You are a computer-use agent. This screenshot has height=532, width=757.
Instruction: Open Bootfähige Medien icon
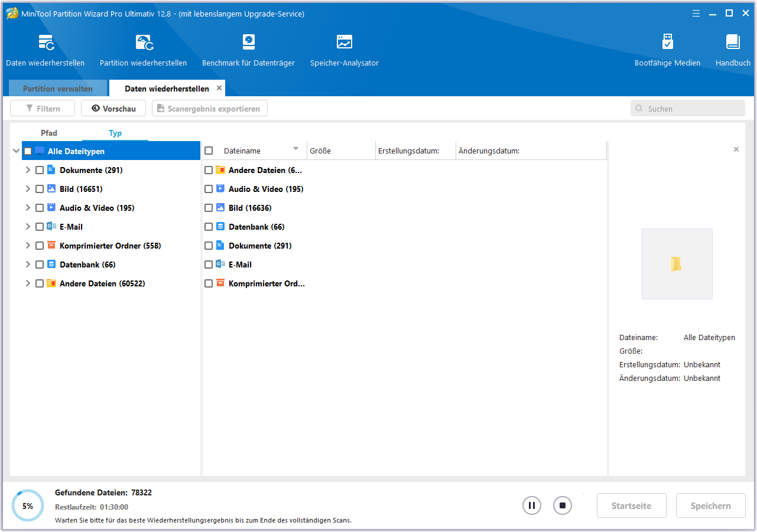(x=667, y=43)
